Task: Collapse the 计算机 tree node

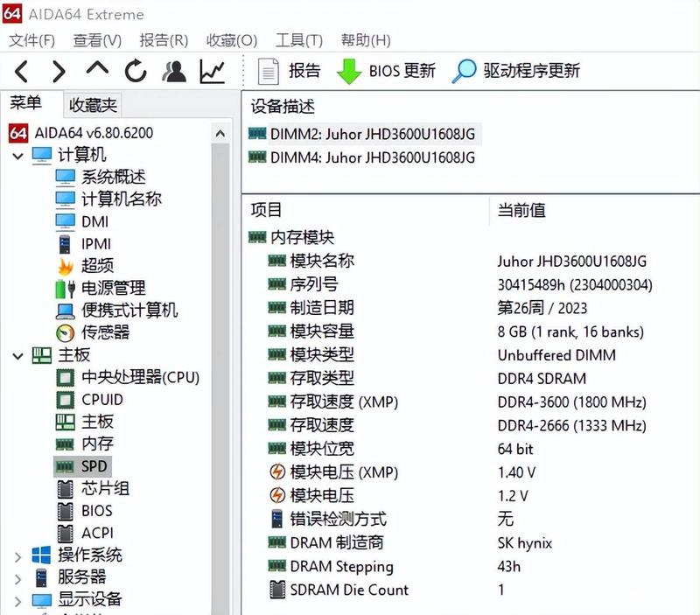Action: point(17,156)
